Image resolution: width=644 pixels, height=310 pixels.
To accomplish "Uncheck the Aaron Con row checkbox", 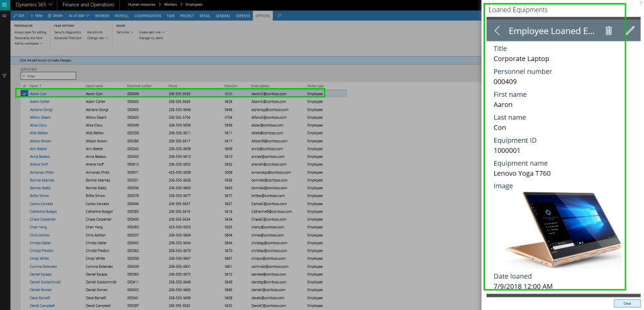I will (25, 94).
